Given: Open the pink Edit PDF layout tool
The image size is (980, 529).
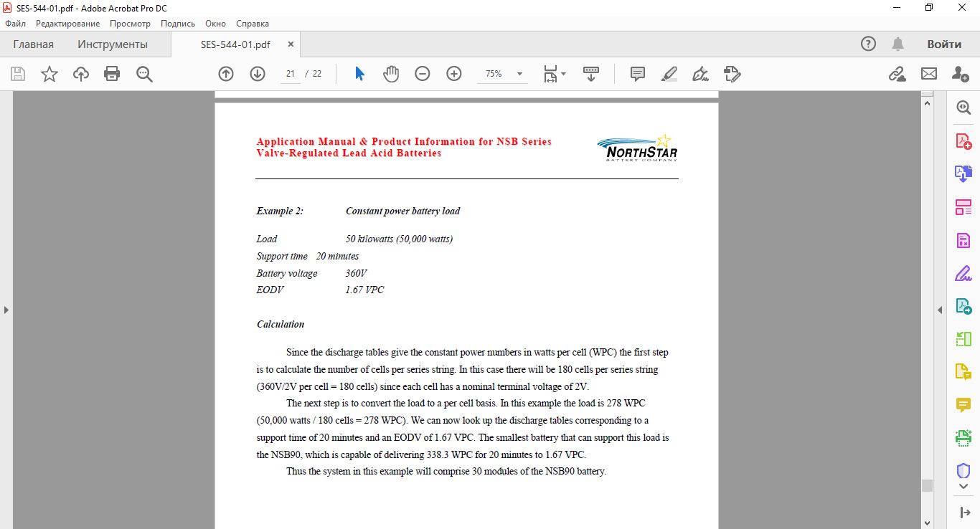Looking at the screenshot, I should point(963,208).
